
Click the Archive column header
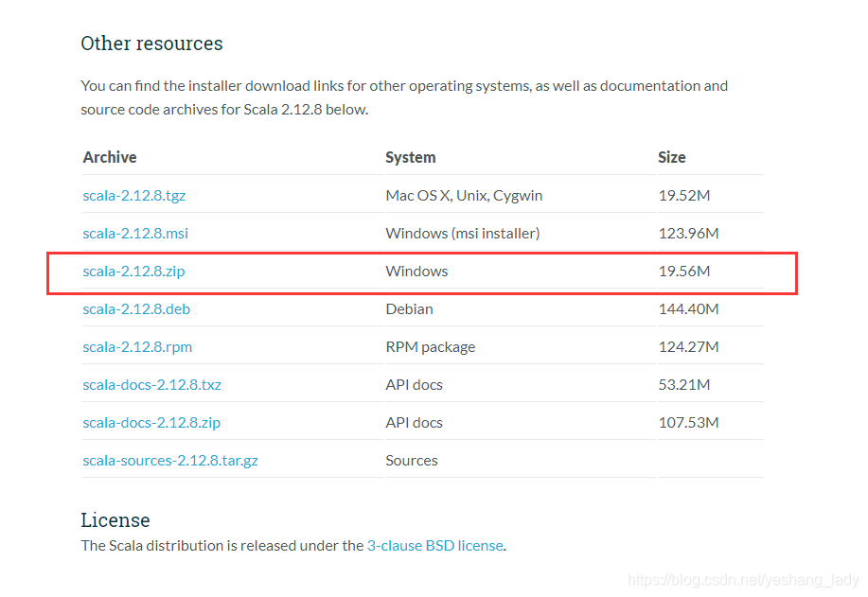pyautogui.click(x=110, y=158)
